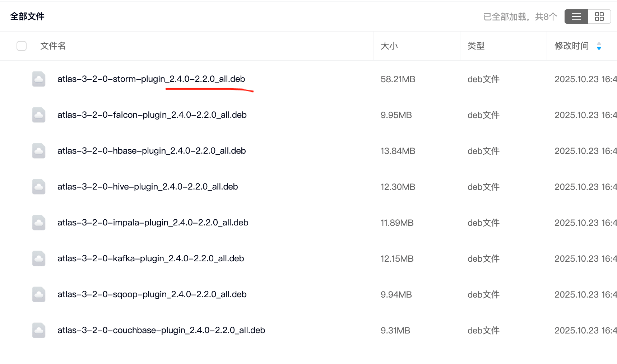This screenshot has width=617, height=364.
Task: Open atlas-3-2-0-hive-plugin deb file name
Action: coord(147,187)
